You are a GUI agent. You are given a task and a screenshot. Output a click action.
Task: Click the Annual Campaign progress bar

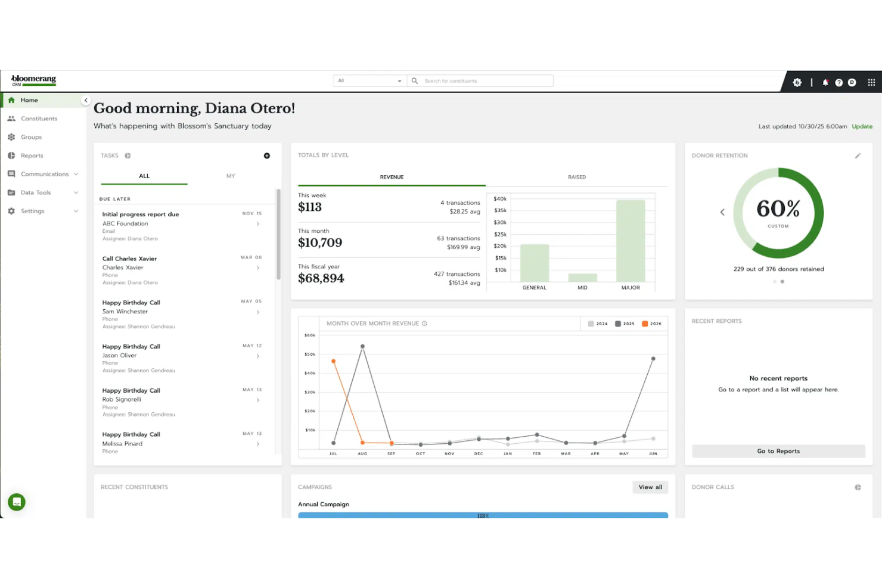483,515
